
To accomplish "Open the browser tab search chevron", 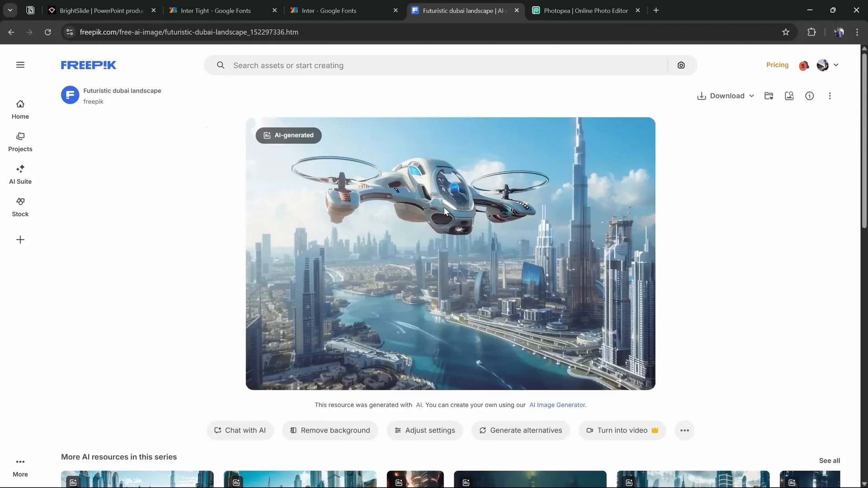I will (10, 10).
